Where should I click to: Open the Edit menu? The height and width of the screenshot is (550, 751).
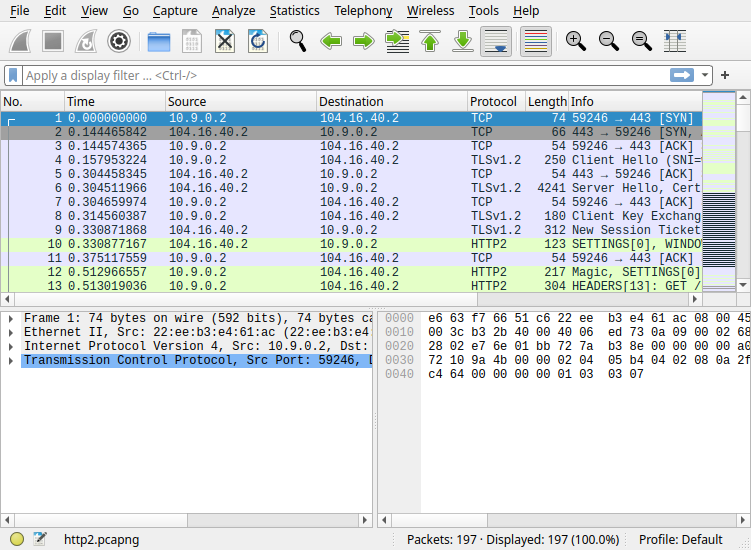pyautogui.click(x=55, y=11)
